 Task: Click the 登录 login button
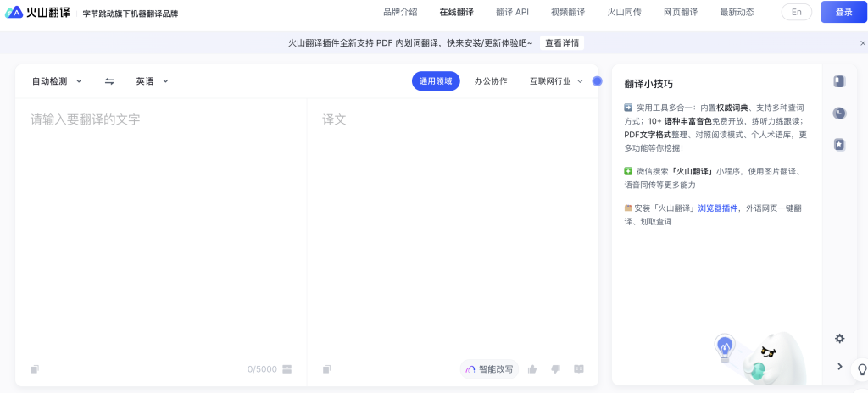pos(844,12)
